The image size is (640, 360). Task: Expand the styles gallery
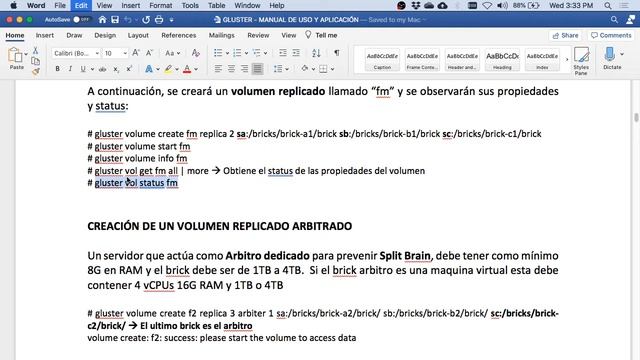pyautogui.click(x=567, y=60)
